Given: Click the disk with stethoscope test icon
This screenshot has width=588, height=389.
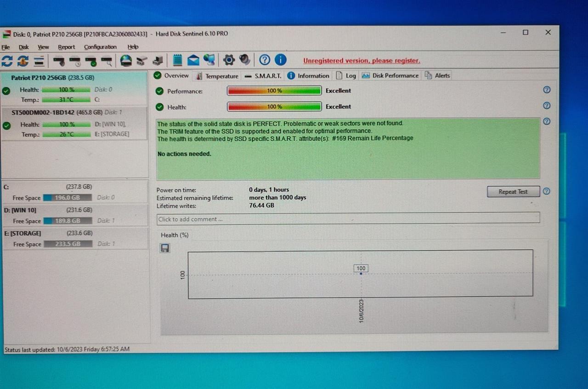Looking at the screenshot, I should click(59, 60).
